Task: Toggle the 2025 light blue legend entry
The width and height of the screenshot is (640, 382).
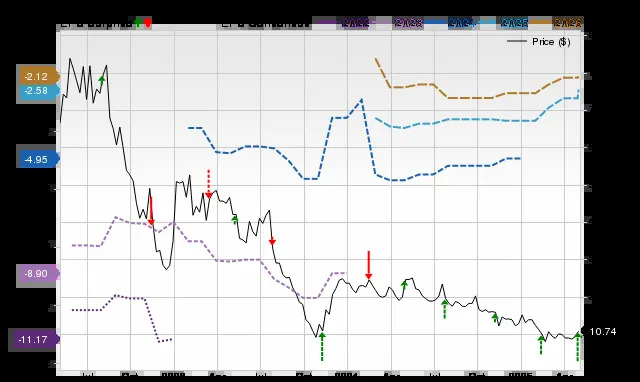Action: click(x=504, y=22)
